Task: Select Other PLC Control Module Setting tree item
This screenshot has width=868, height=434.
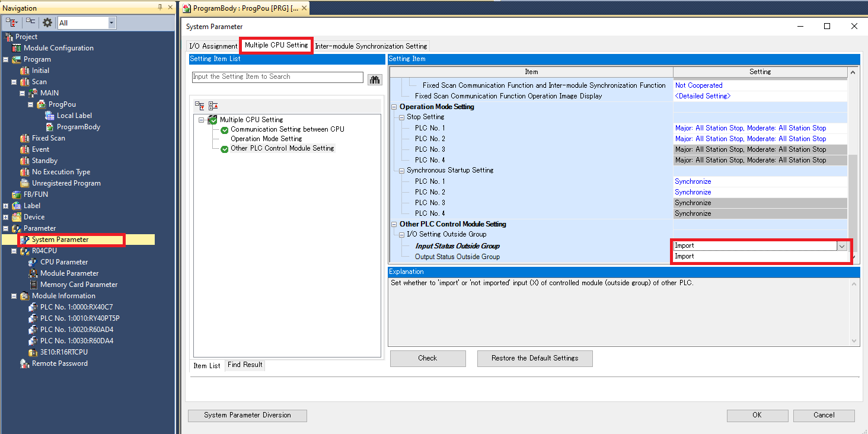Action: pyautogui.click(x=282, y=148)
